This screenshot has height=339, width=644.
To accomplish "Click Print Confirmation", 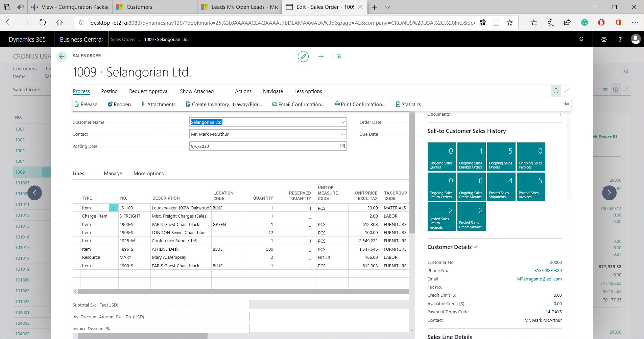I will (x=360, y=105).
